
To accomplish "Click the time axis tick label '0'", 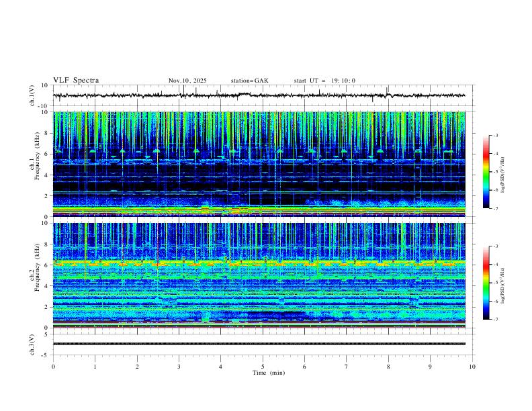I will (x=53, y=367).
